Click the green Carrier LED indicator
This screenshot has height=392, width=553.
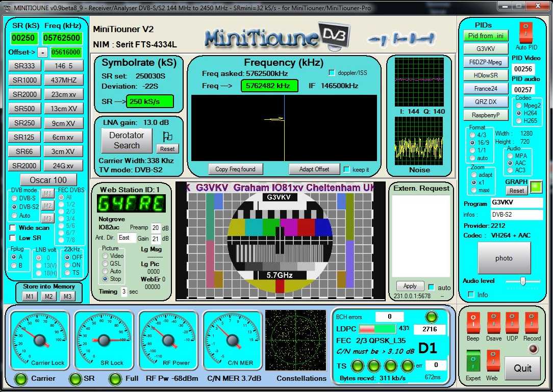tap(20, 379)
